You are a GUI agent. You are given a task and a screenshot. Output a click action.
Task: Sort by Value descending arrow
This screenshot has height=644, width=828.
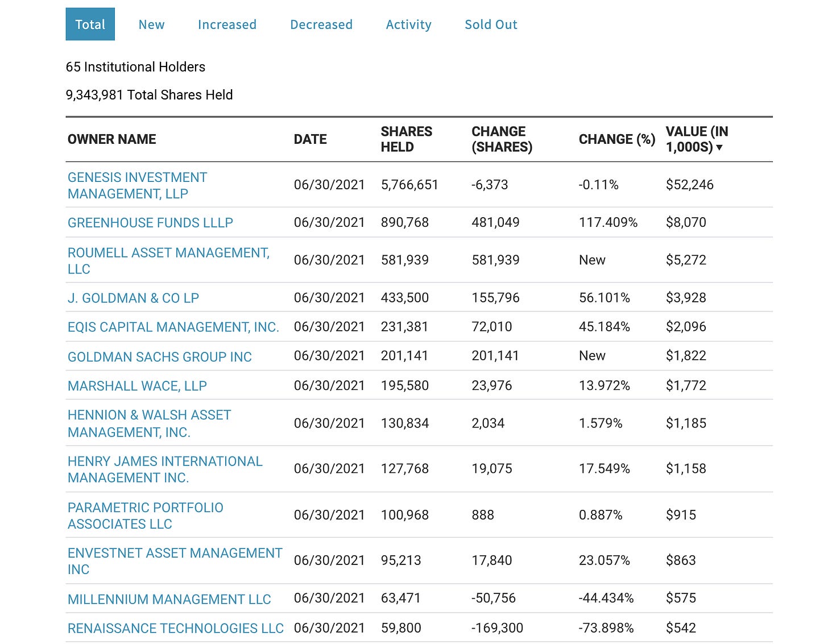click(x=719, y=148)
